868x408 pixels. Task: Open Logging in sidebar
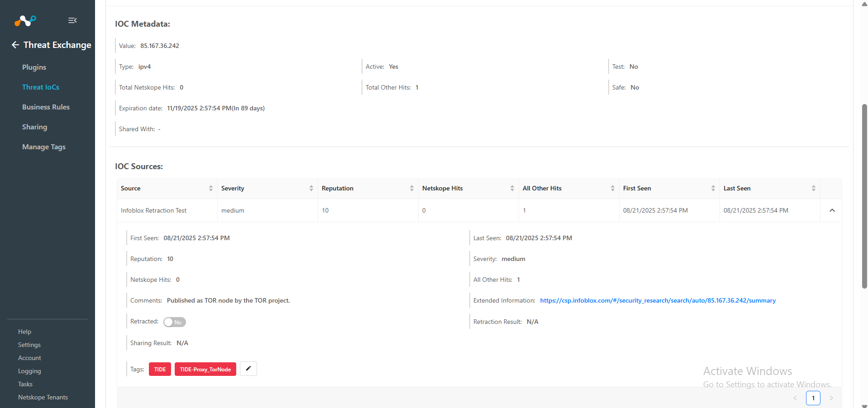point(29,371)
